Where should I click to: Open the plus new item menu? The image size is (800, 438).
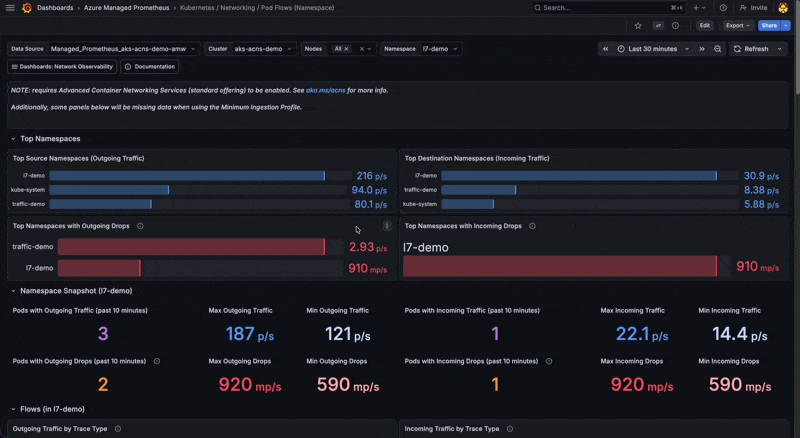pos(699,8)
